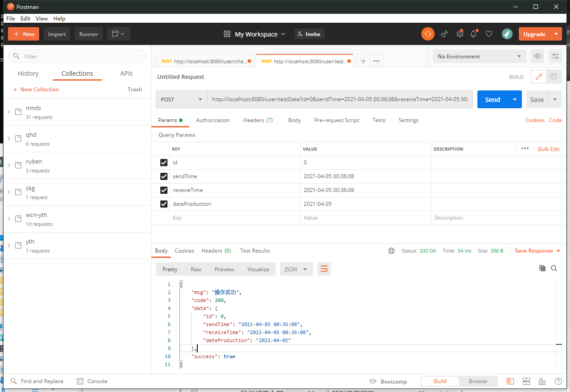570x392 pixels.
Task: Expand the wcn-yth collection
Action: 9,219
